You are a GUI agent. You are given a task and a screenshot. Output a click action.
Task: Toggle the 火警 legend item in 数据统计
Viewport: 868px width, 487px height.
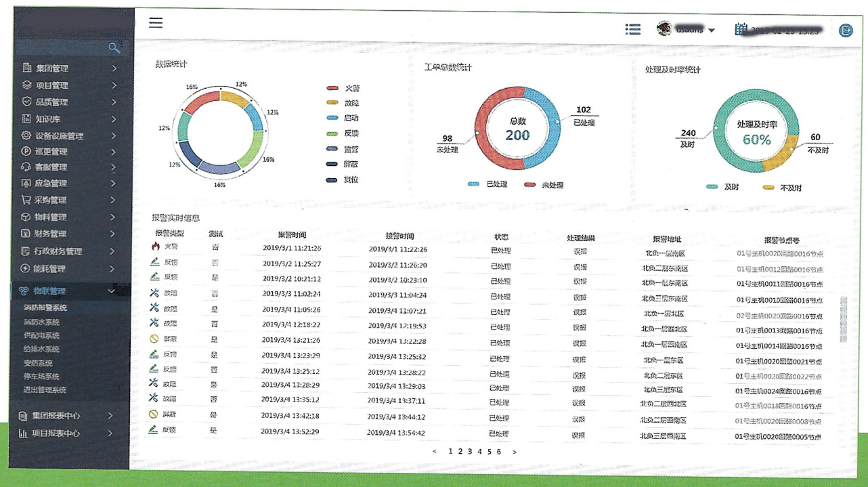pos(343,88)
